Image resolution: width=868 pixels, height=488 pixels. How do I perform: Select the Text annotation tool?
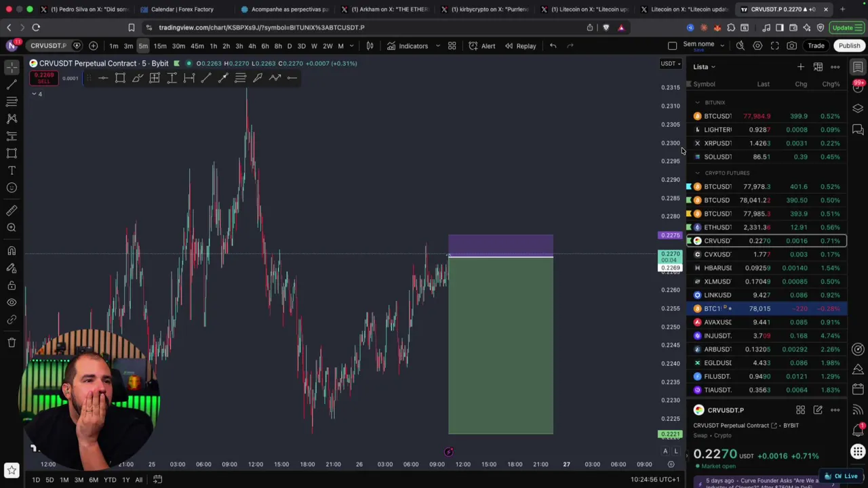pos(12,170)
